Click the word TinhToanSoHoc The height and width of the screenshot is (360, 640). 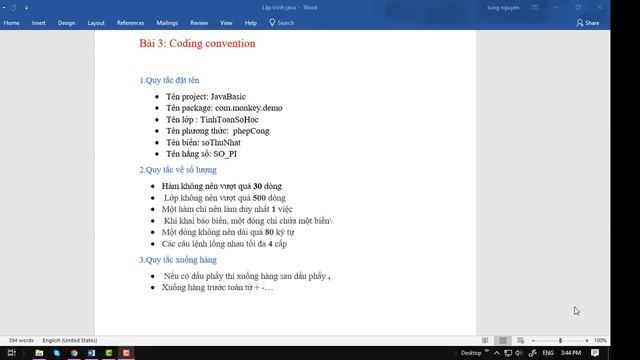pos(229,120)
